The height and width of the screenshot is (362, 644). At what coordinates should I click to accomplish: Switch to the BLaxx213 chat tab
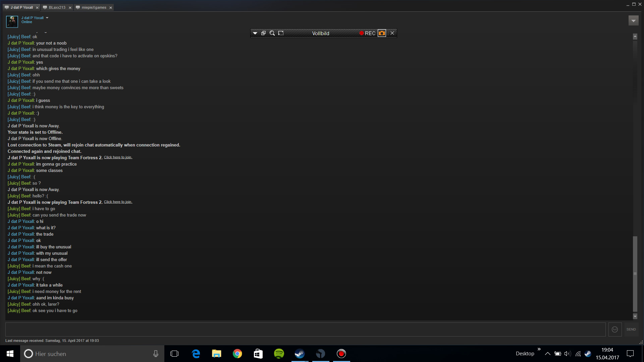pyautogui.click(x=57, y=7)
